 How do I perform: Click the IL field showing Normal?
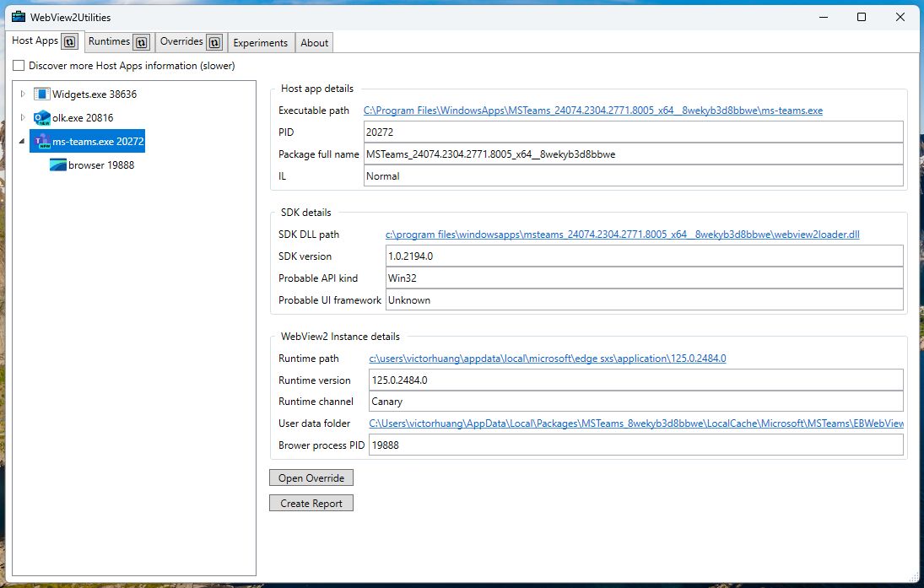tap(634, 175)
